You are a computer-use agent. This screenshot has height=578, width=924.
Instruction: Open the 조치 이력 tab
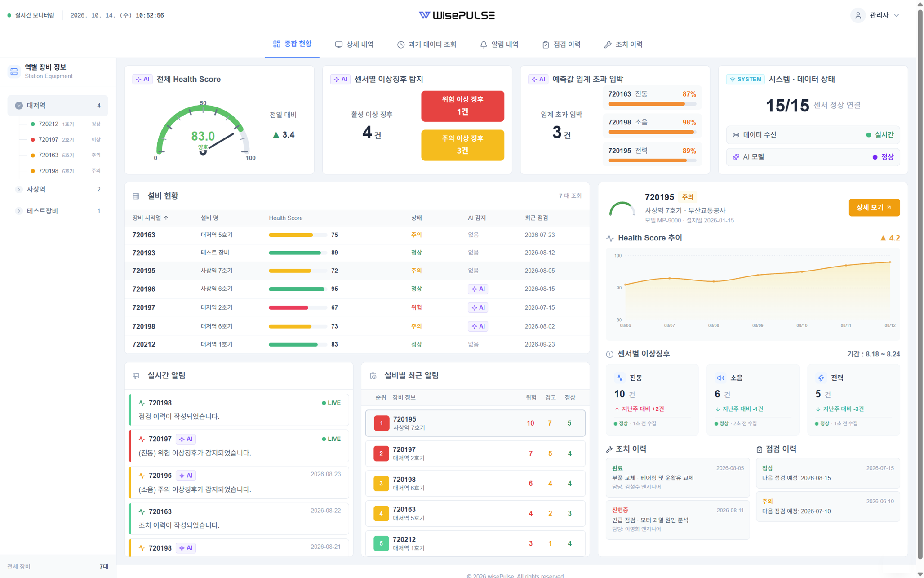(623, 44)
